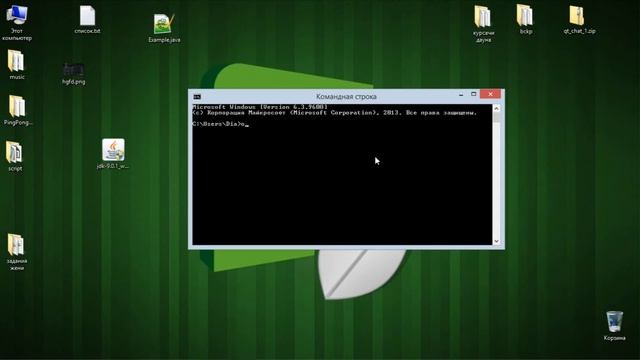Viewport: 640px width, 360px height.
Task: Maximize the Командная строка window
Action: coord(473,94)
